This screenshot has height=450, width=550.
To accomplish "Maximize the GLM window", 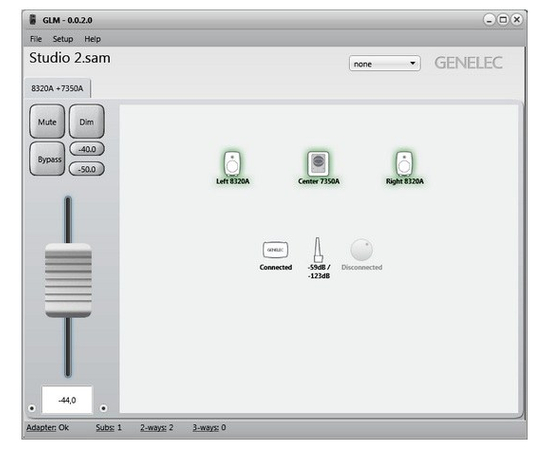I will coord(503,19).
